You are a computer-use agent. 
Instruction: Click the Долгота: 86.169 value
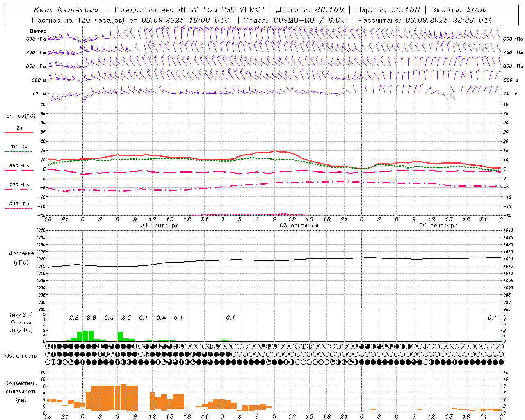point(310,10)
